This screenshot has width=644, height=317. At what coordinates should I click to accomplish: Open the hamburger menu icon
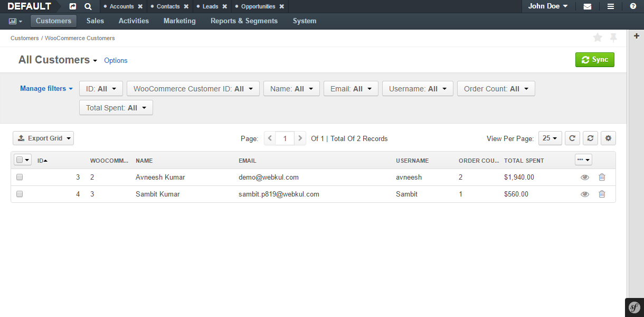click(611, 6)
